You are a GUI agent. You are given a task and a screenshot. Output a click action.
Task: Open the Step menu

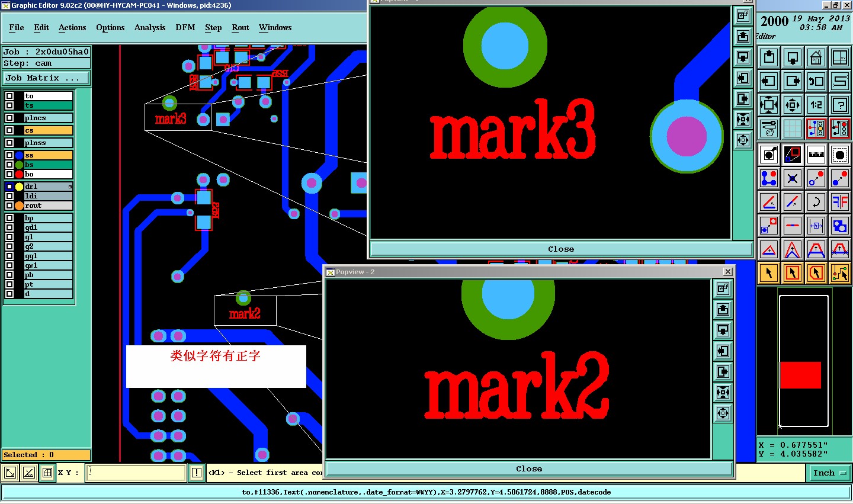pyautogui.click(x=213, y=27)
